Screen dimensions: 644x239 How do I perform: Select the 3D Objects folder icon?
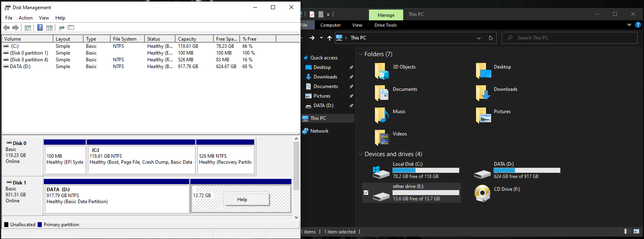coord(381,71)
